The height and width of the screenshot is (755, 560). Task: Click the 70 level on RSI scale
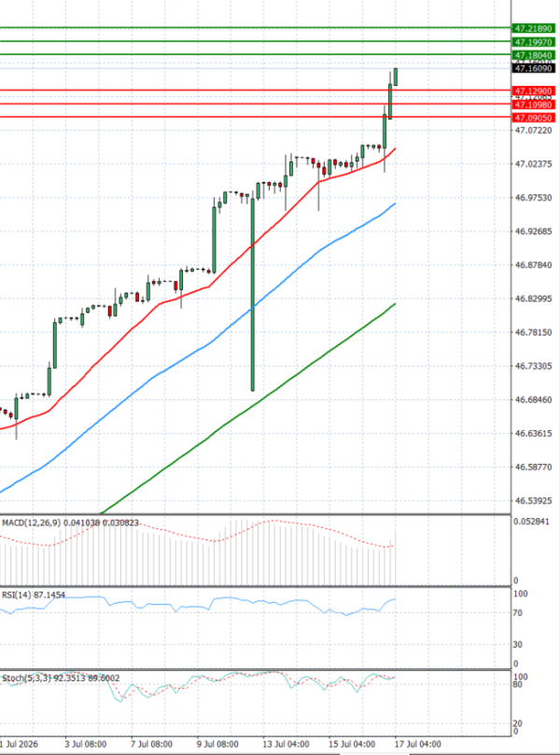(x=518, y=613)
